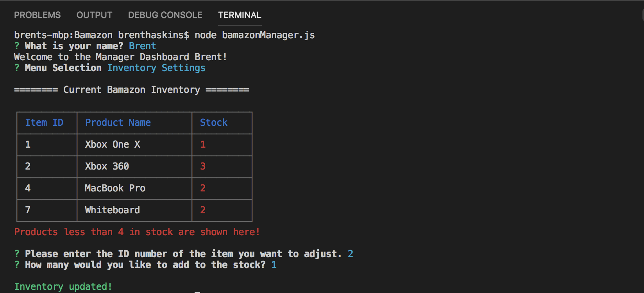Activate the TERMINAL tab

click(x=240, y=15)
